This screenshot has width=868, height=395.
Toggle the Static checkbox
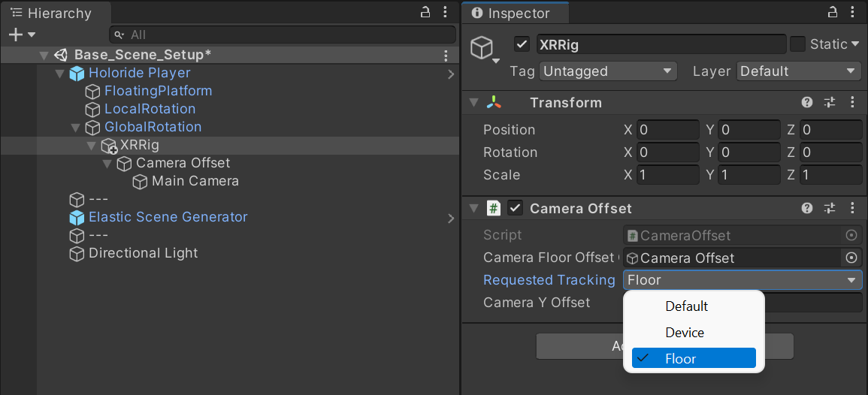point(797,44)
